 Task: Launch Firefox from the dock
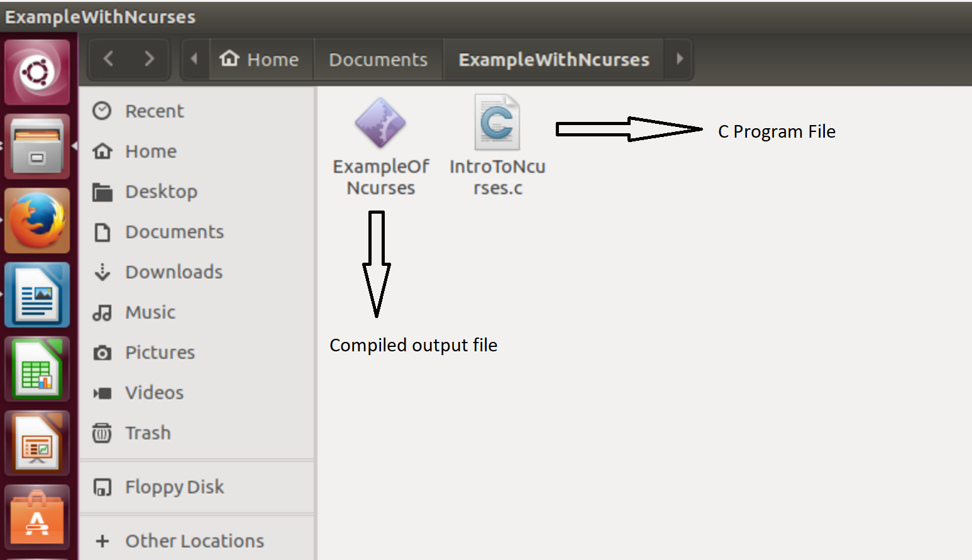[x=37, y=221]
